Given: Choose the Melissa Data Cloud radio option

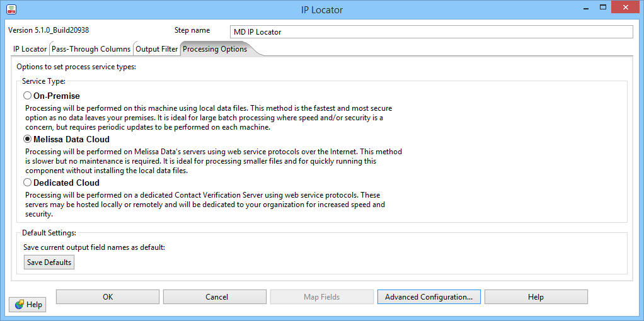Looking at the screenshot, I should point(27,139).
